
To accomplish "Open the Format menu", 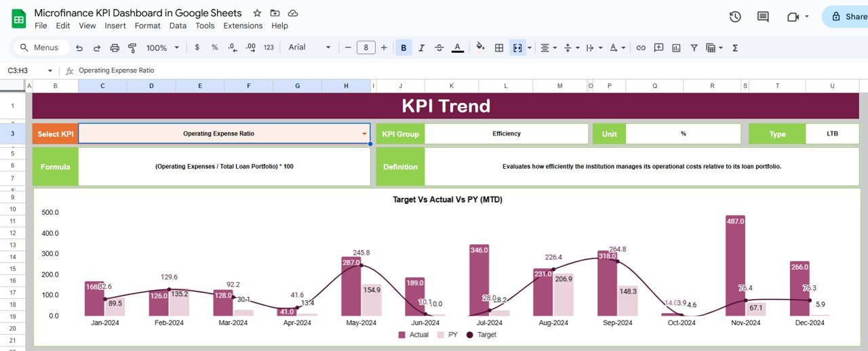I will click(x=148, y=26).
